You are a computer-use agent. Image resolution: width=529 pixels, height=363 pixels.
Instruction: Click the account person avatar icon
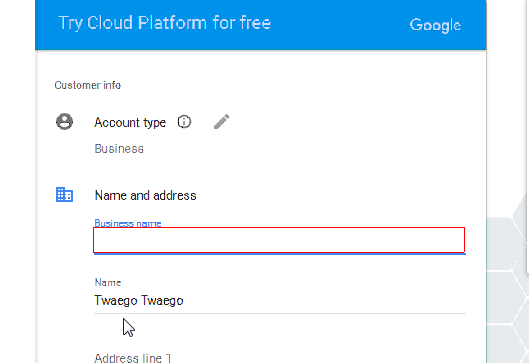click(x=64, y=121)
